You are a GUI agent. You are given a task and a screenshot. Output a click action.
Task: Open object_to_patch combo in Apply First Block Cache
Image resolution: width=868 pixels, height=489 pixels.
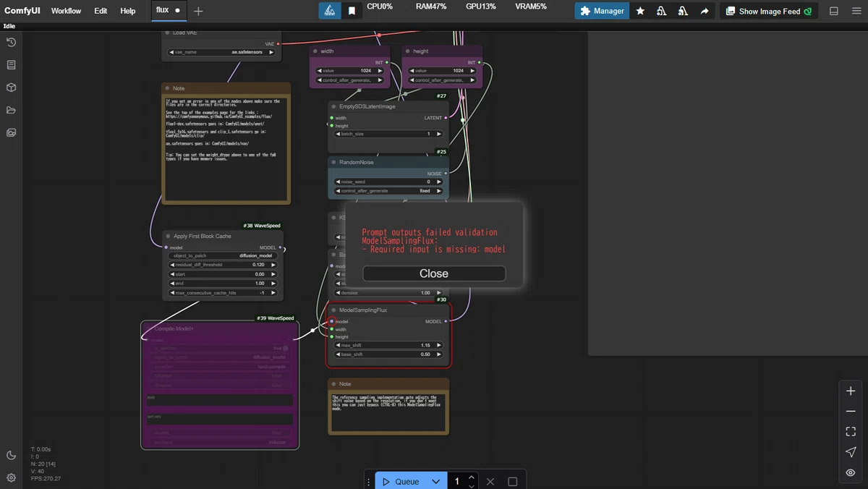[x=222, y=255]
